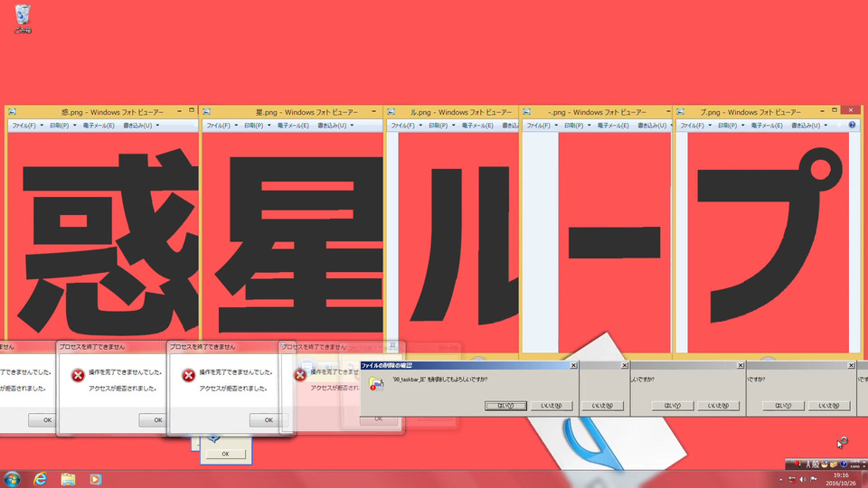The height and width of the screenshot is (488, 868).
Task: Open the volume speaker tray icon
Action: tap(803, 480)
